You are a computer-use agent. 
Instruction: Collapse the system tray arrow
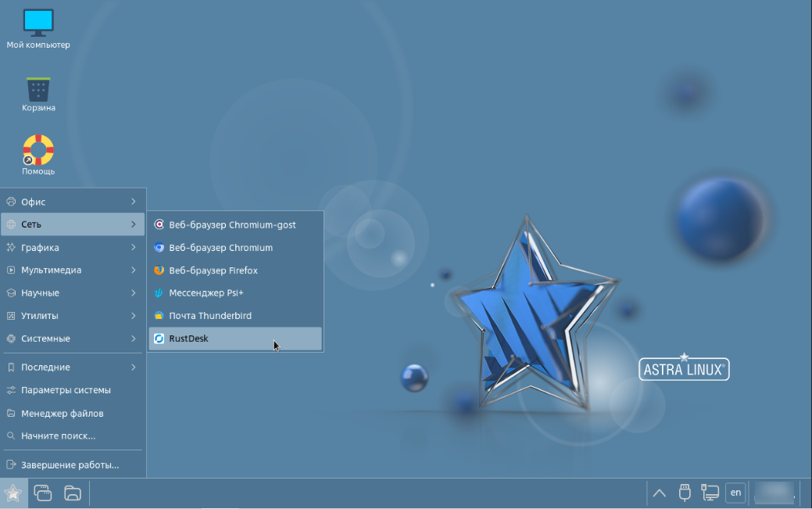pos(659,493)
